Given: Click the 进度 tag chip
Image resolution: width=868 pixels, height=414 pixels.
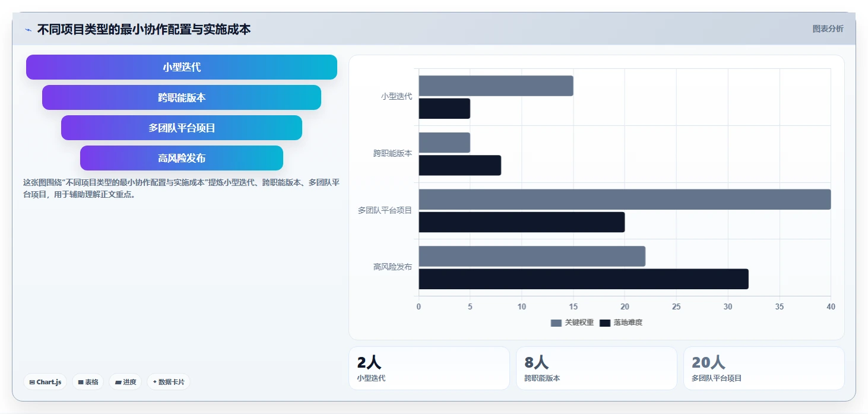Looking at the screenshot, I should 125,382.
